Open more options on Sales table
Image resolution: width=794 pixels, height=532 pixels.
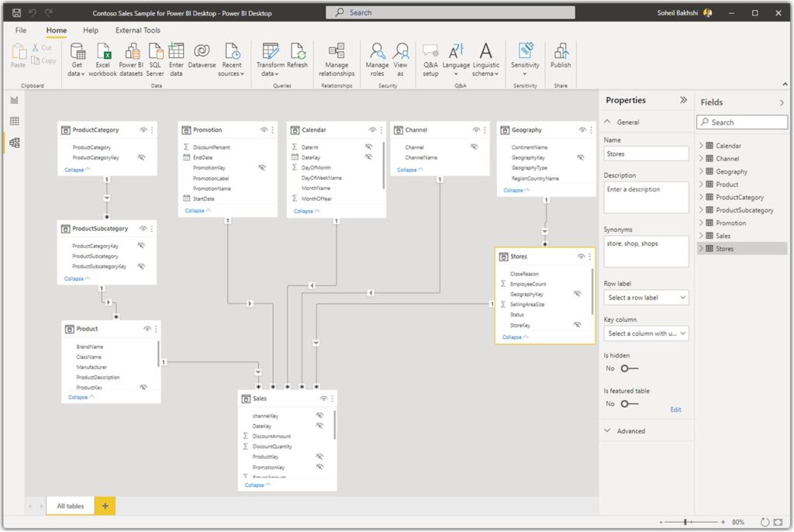point(332,399)
